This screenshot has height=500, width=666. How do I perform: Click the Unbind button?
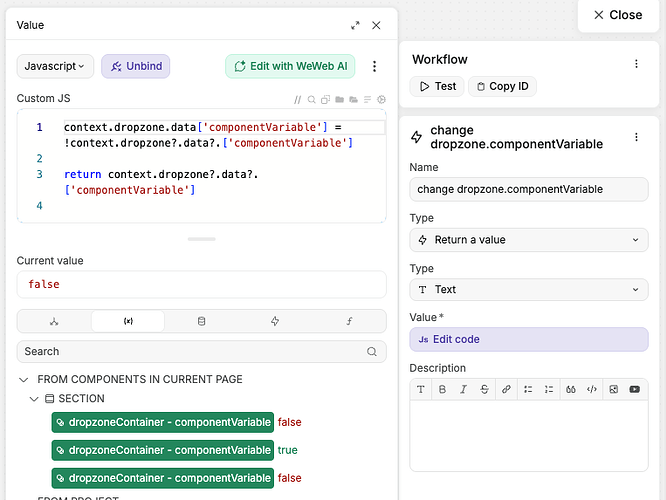point(135,66)
